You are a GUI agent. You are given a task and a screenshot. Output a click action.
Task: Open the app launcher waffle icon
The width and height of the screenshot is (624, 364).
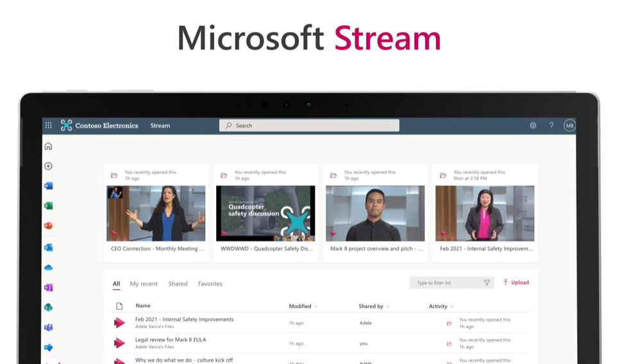click(x=49, y=126)
